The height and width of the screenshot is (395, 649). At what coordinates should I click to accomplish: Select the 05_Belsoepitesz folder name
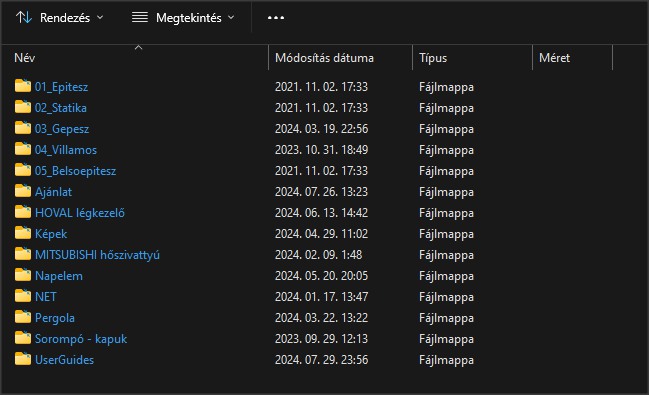75,171
